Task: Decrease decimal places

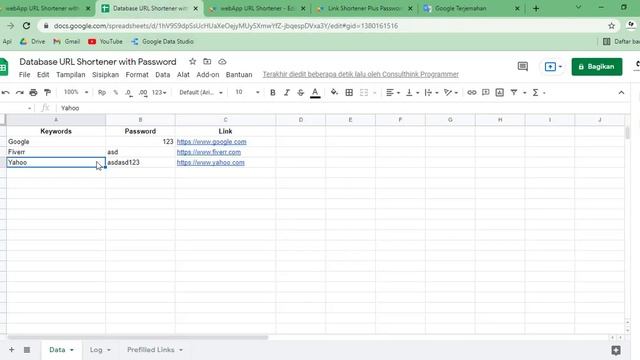Action: (x=129, y=93)
